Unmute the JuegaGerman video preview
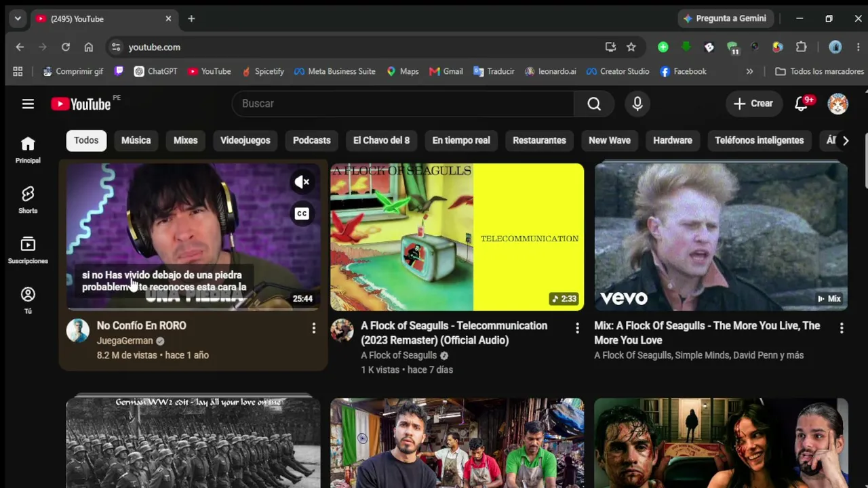868x488 pixels. click(x=302, y=182)
